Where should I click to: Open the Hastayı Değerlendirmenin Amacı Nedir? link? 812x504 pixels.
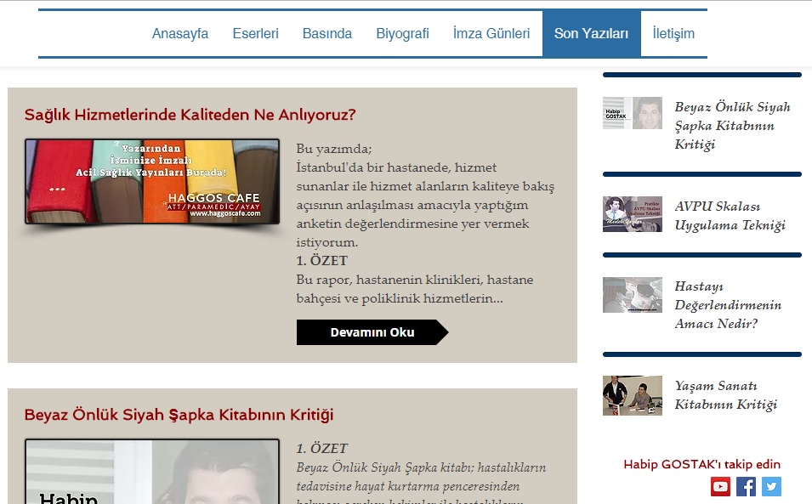point(728,305)
